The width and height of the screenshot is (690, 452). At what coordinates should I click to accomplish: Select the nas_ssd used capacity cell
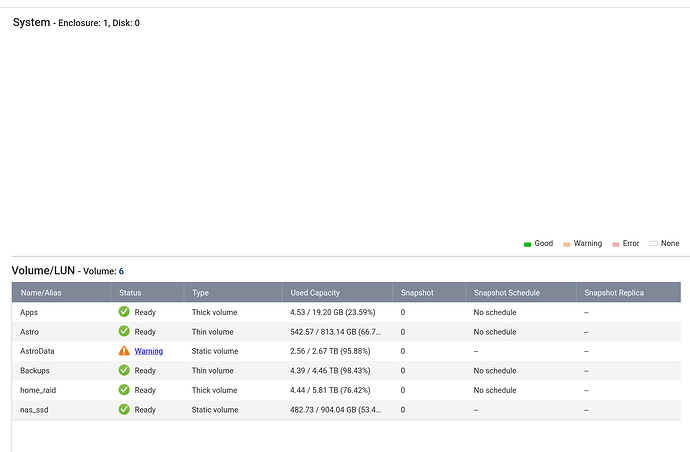pyautogui.click(x=332, y=410)
